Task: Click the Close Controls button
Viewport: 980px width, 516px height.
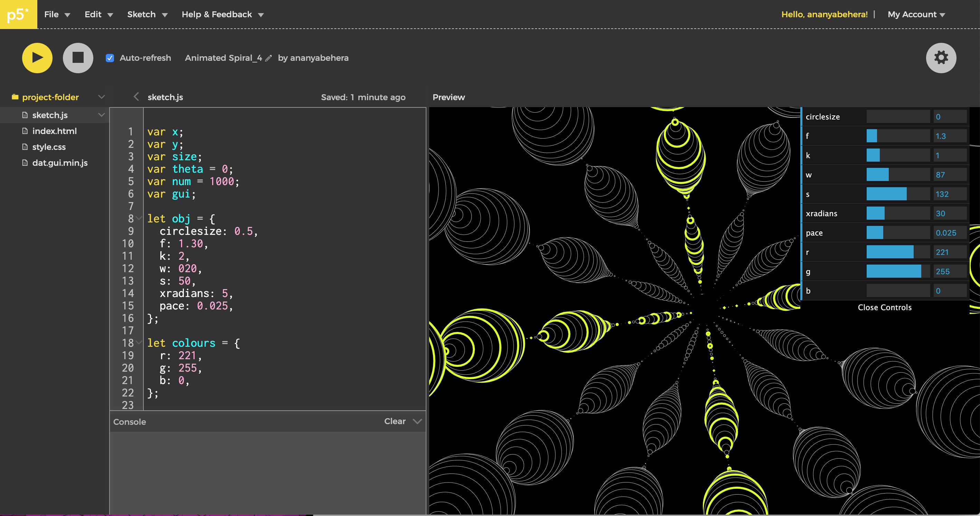Action: 884,307
